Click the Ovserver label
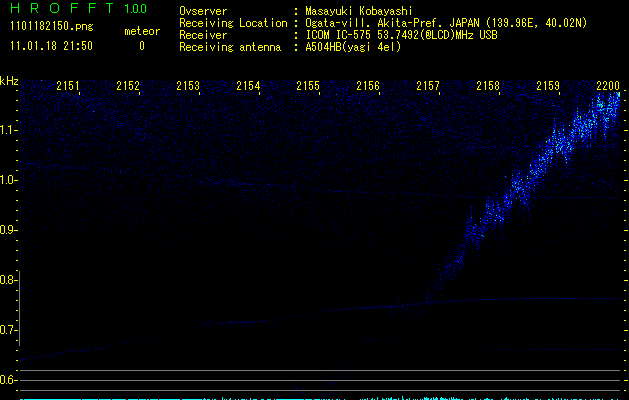The width and height of the screenshot is (629, 400). click(x=203, y=11)
